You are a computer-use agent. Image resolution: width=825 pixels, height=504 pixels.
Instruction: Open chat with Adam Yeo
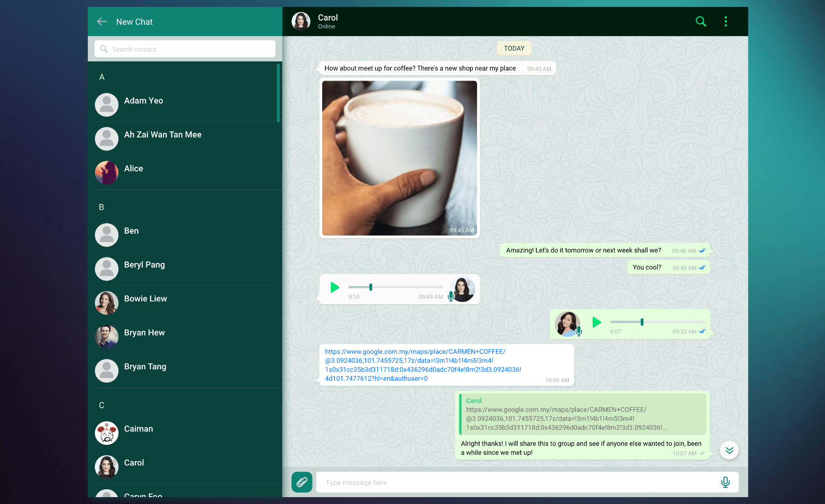coord(188,105)
